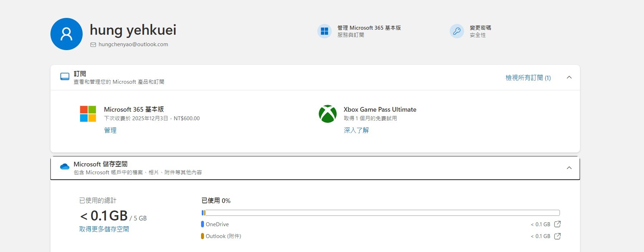Image resolution: width=644 pixels, height=252 pixels.
Task: Click the OneDrive cloud icon
Action: click(65, 166)
